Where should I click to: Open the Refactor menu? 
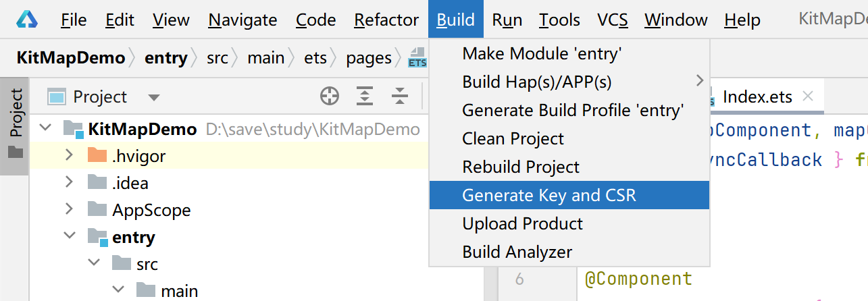tap(386, 20)
